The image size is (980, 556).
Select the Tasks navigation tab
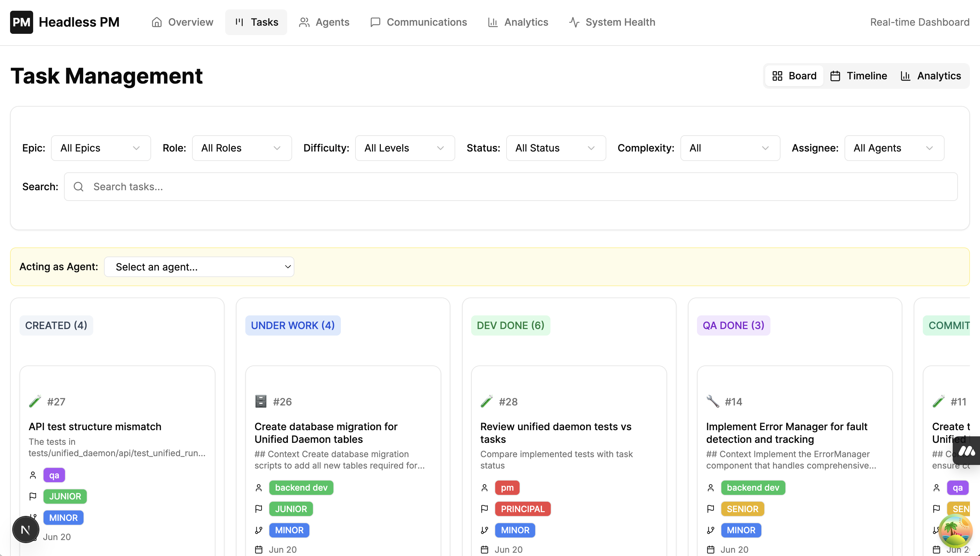point(256,22)
